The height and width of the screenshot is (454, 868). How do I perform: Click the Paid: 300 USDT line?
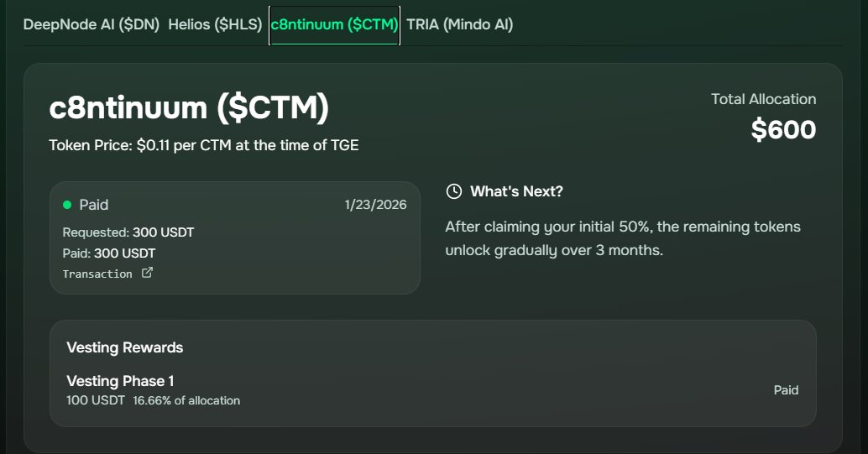click(109, 253)
